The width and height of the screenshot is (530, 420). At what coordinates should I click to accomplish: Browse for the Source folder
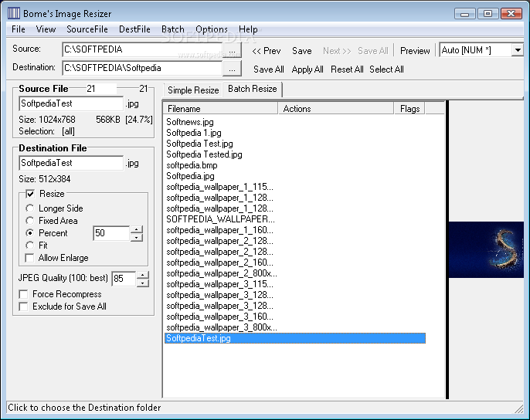[x=232, y=51]
